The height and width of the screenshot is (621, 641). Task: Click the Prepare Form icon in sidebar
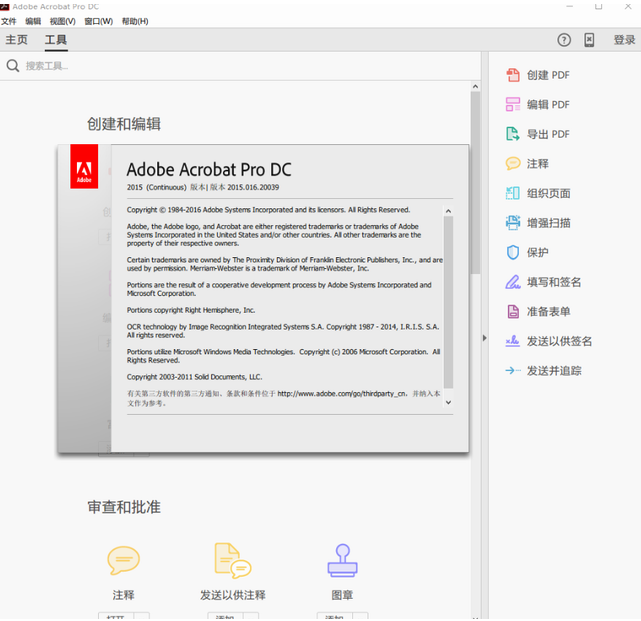coord(513,312)
